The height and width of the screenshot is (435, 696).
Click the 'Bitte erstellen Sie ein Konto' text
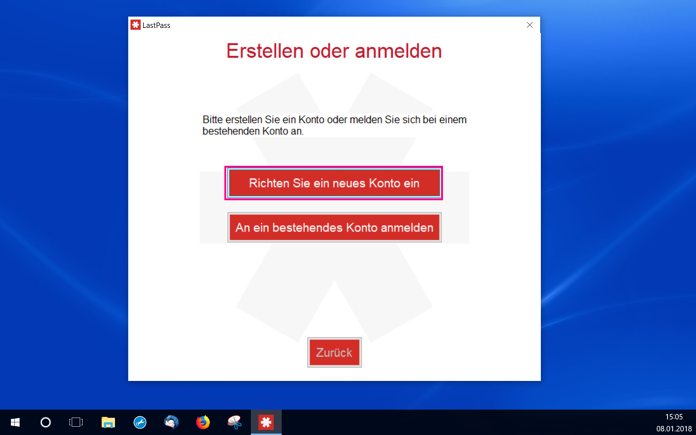pyautogui.click(x=334, y=126)
